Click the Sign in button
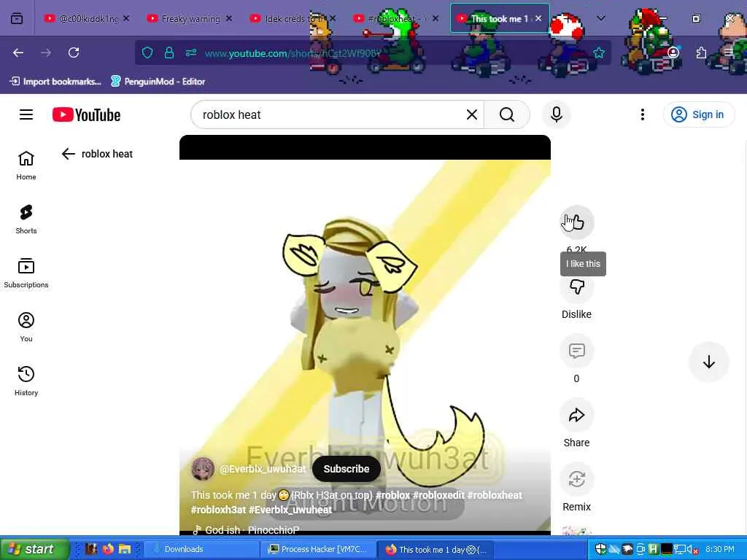The width and height of the screenshot is (747, 560). [x=698, y=114]
